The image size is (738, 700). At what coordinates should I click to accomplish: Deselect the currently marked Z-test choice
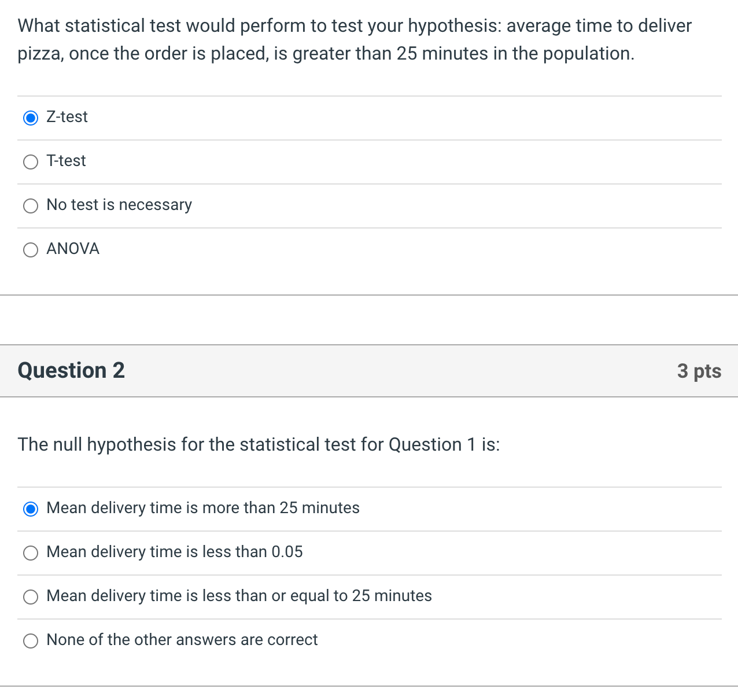pos(30,117)
